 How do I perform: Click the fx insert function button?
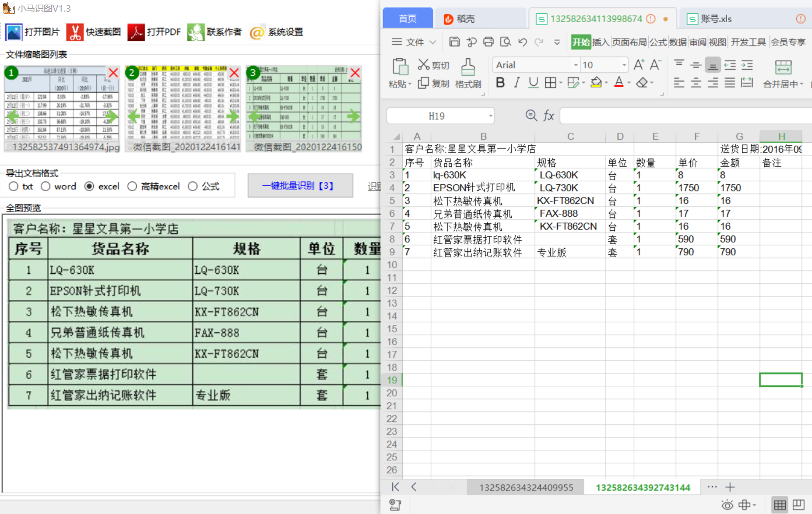(549, 115)
